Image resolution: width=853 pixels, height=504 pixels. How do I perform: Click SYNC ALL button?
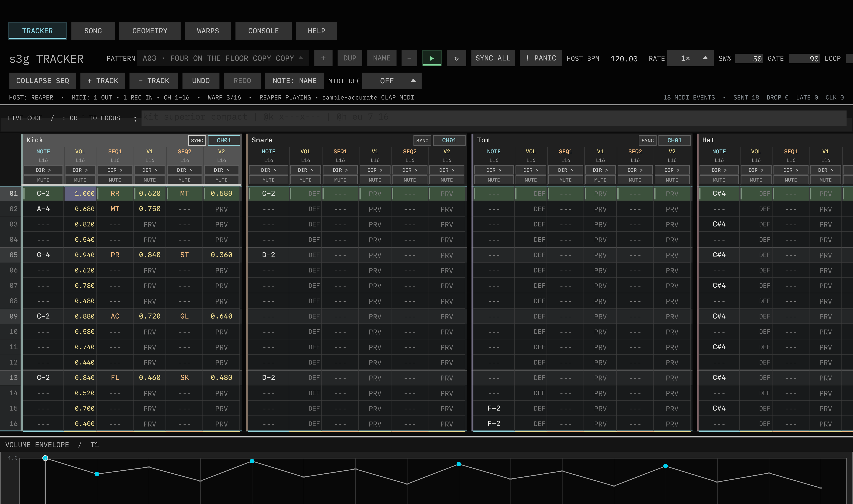[493, 58]
